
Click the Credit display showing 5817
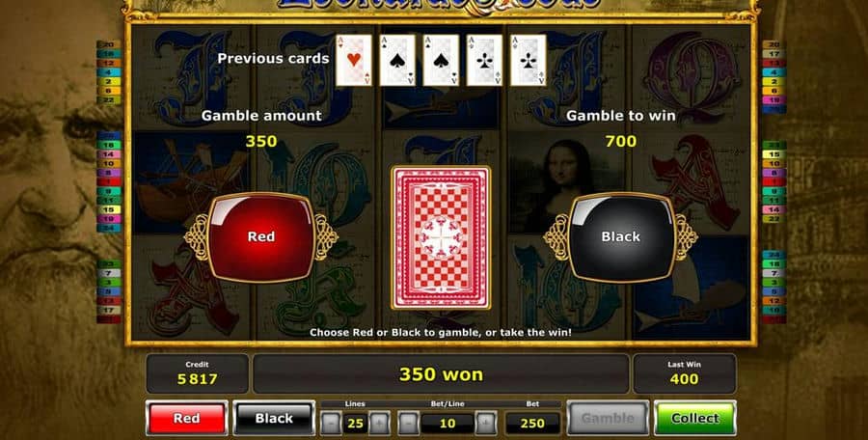coord(197,373)
